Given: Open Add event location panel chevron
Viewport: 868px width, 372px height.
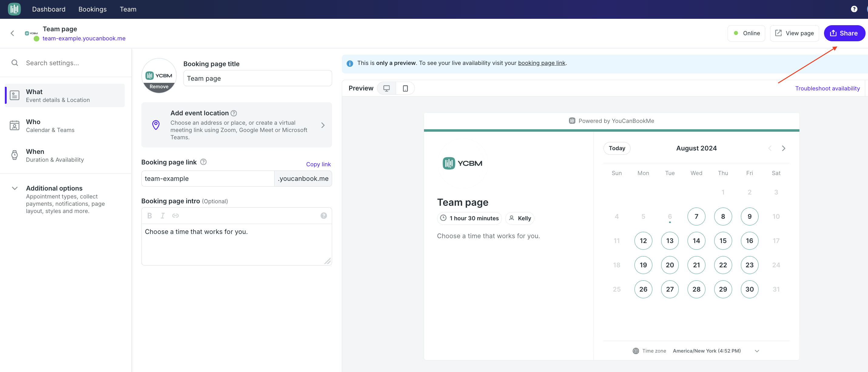Looking at the screenshot, I should pyautogui.click(x=323, y=125).
